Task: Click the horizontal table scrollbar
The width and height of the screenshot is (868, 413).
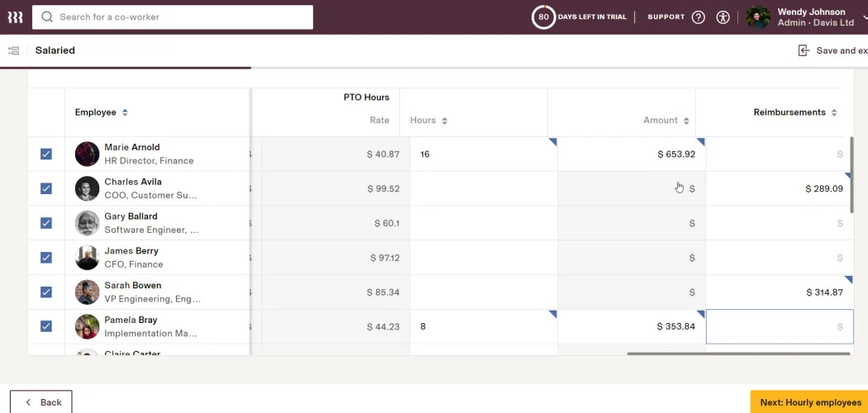Action: (x=737, y=354)
